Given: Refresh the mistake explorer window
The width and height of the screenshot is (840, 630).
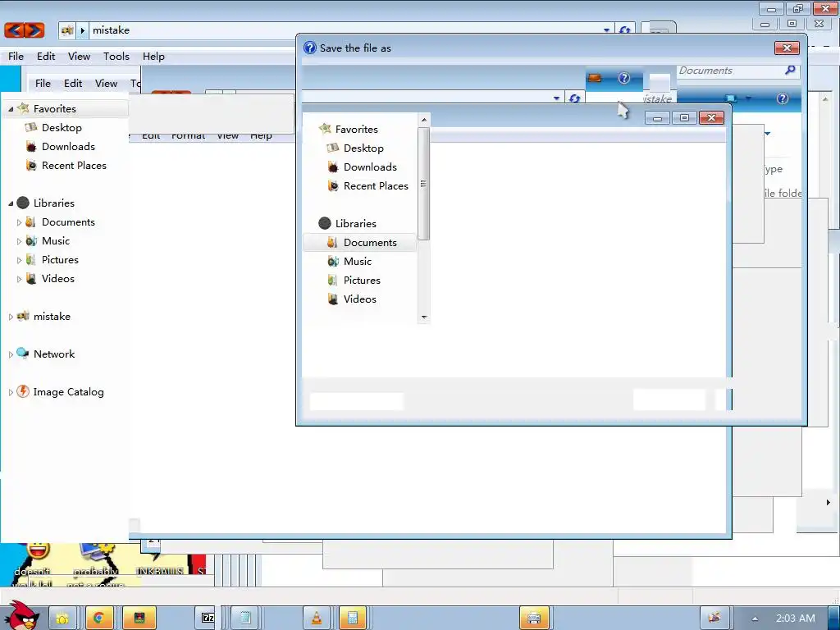Looking at the screenshot, I should click(624, 30).
